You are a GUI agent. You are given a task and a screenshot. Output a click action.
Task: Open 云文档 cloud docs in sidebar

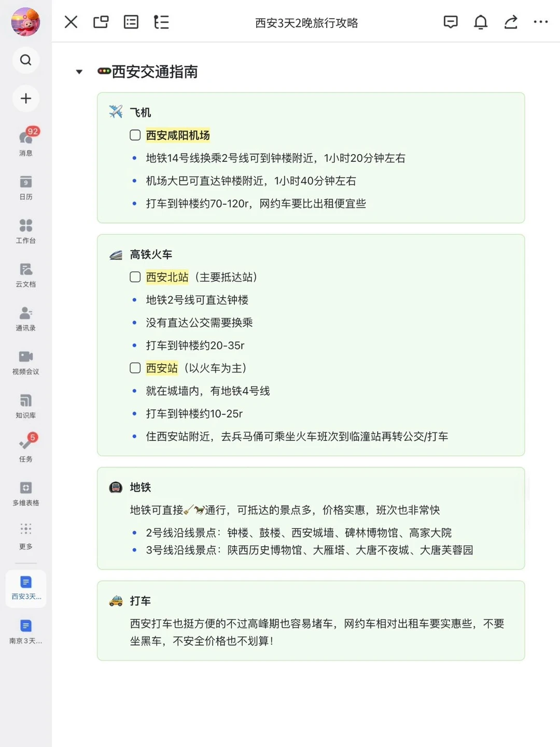(25, 275)
